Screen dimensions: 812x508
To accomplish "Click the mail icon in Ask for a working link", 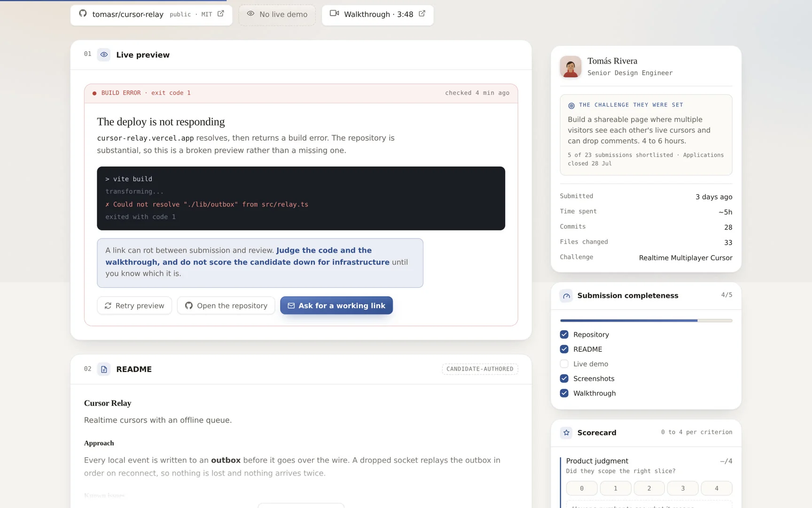I will (291, 306).
